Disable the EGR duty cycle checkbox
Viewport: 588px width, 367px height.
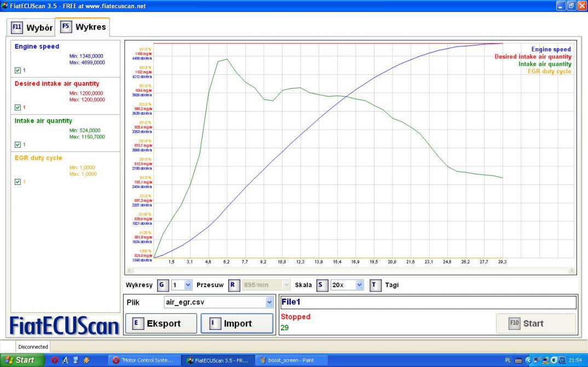click(18, 182)
